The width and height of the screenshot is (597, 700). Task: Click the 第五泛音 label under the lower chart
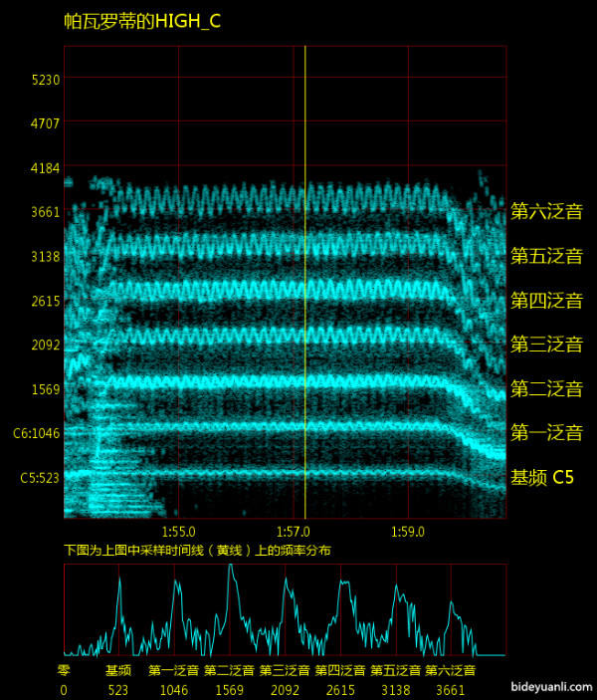click(x=395, y=670)
